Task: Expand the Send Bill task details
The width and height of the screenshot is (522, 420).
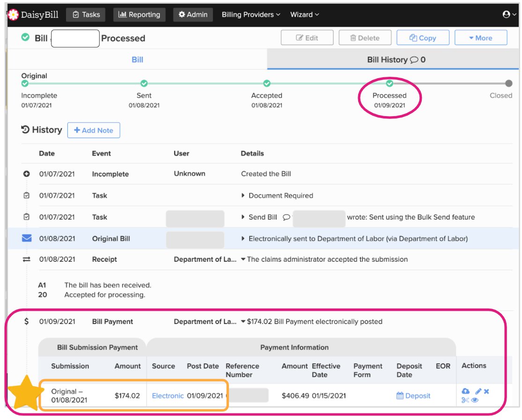Action: pos(243,217)
